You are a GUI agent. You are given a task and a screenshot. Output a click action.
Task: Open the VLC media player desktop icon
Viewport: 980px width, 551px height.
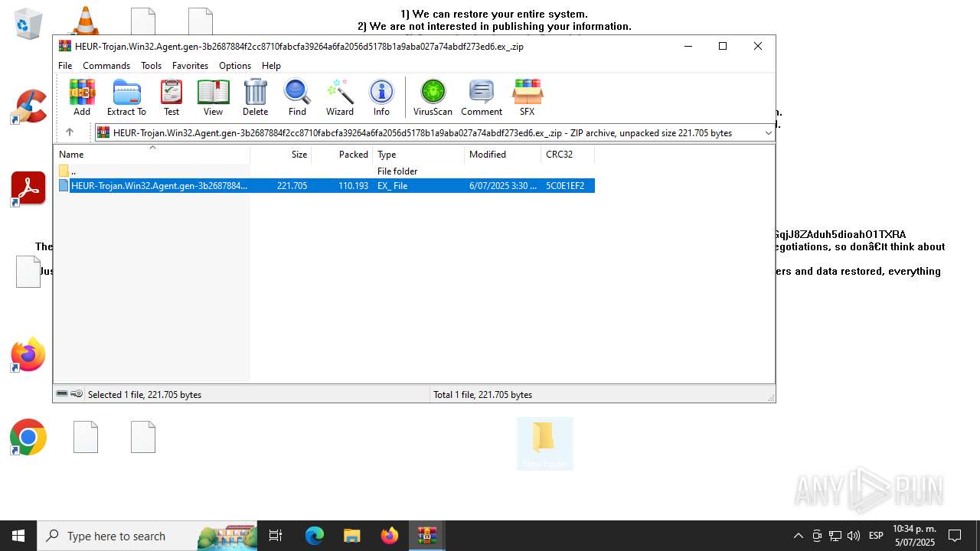(x=85, y=21)
